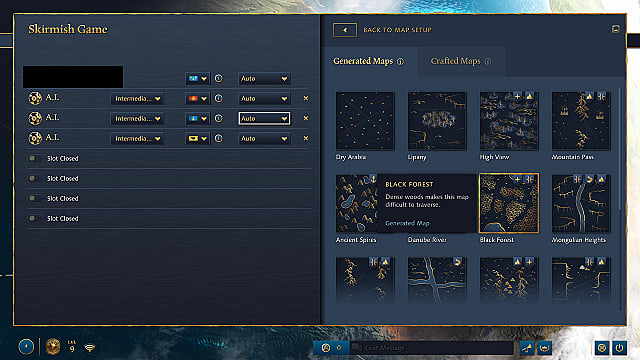Open second A.I. Intermediate difficulty dropdown

pyautogui.click(x=137, y=118)
